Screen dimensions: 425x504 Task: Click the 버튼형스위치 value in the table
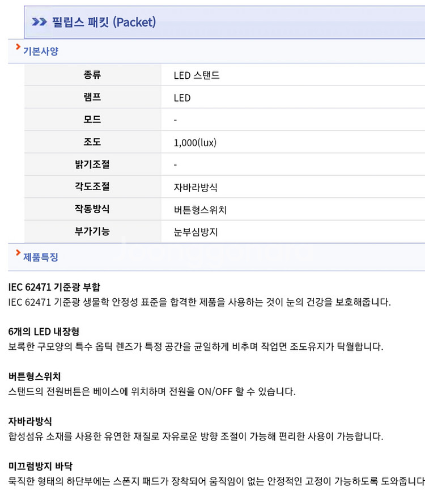pos(200,210)
